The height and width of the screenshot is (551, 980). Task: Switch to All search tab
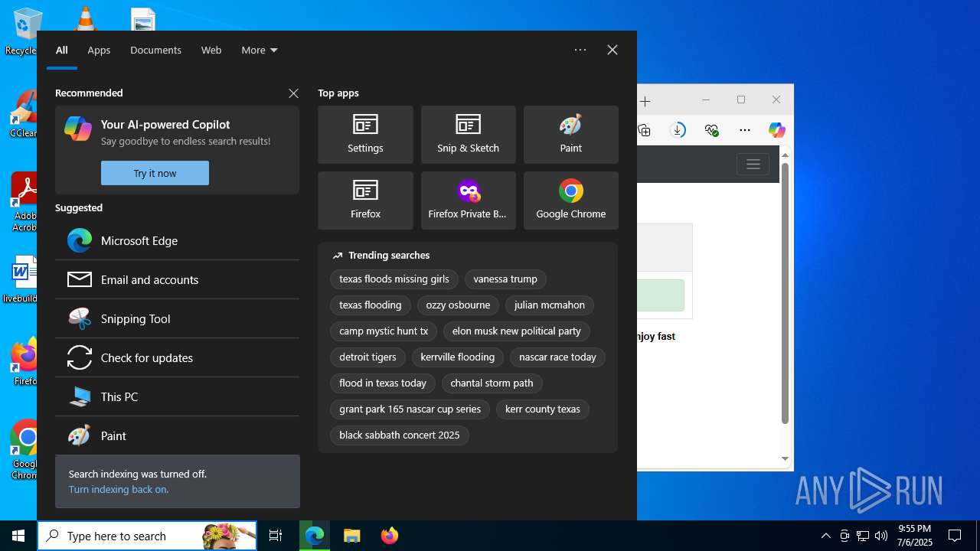coord(62,50)
